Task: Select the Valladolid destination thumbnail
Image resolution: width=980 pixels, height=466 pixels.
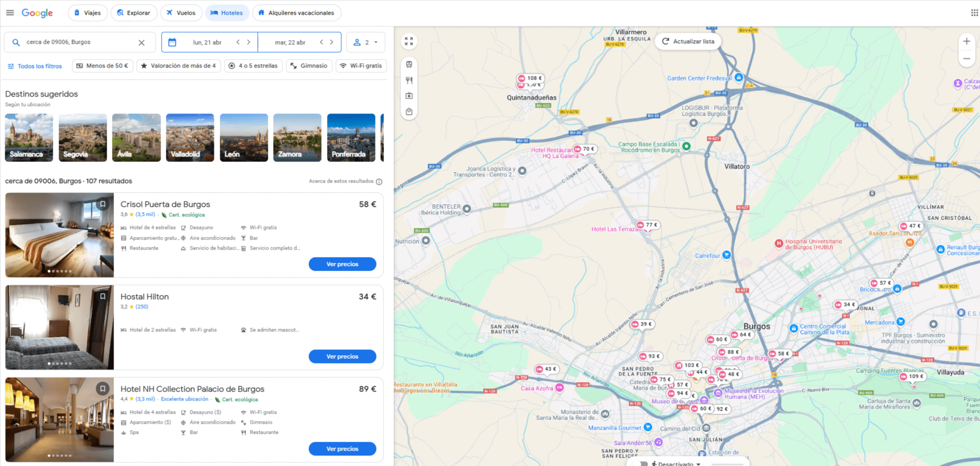Action: pyautogui.click(x=190, y=138)
